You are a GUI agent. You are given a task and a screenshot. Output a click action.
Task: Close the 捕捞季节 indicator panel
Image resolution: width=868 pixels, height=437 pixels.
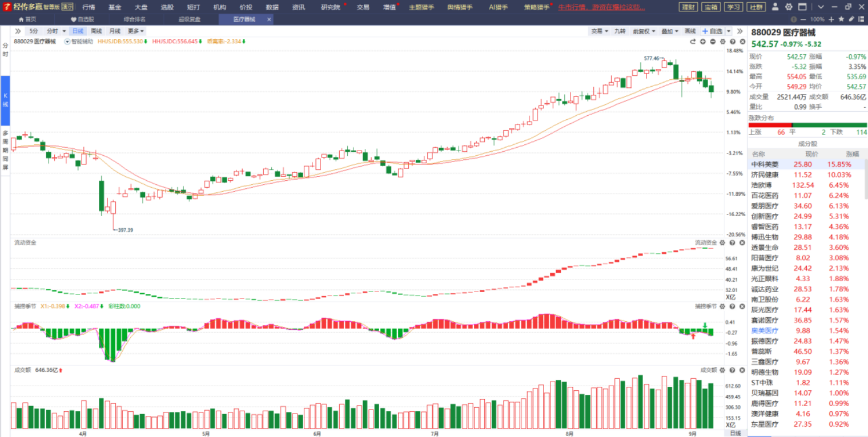click(x=742, y=306)
